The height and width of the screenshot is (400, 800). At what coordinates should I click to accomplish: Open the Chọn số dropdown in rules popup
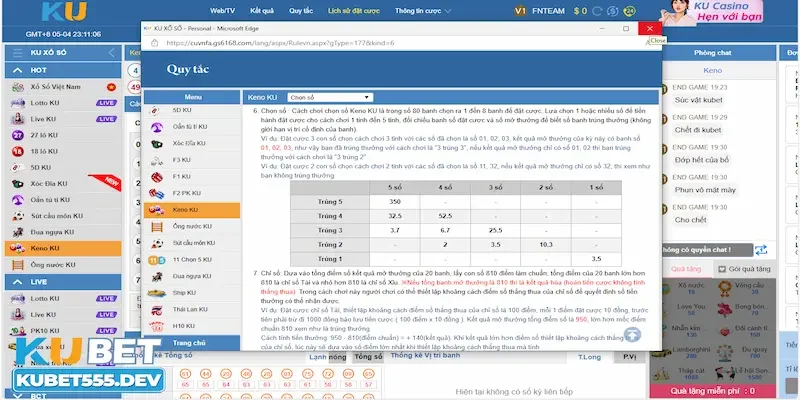pos(330,97)
